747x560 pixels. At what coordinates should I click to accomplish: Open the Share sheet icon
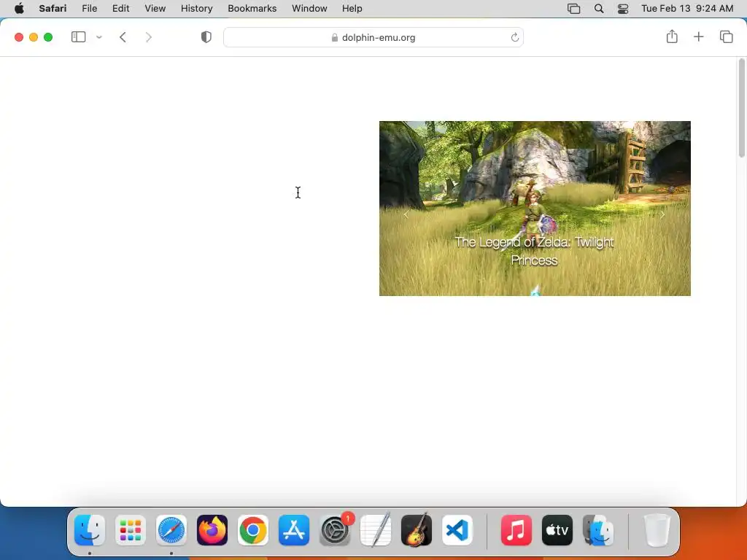coord(672,36)
